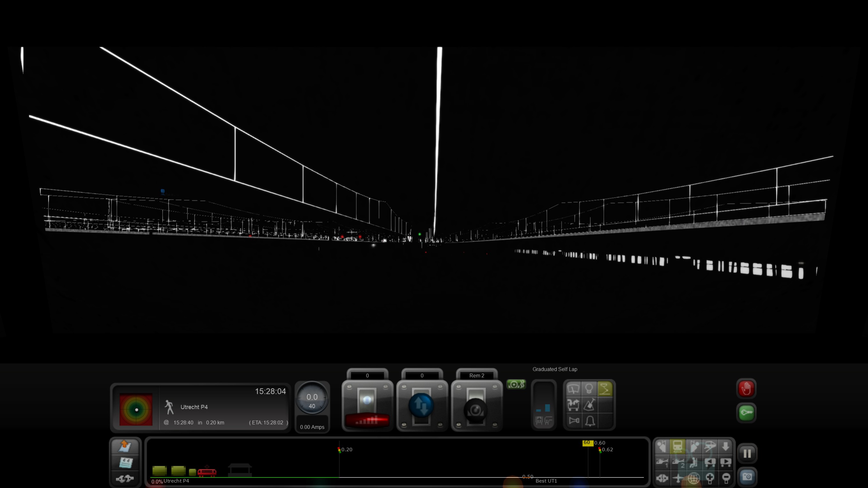868x488 pixels.
Task: Select the highlighted cab view camera
Action: pos(678,446)
